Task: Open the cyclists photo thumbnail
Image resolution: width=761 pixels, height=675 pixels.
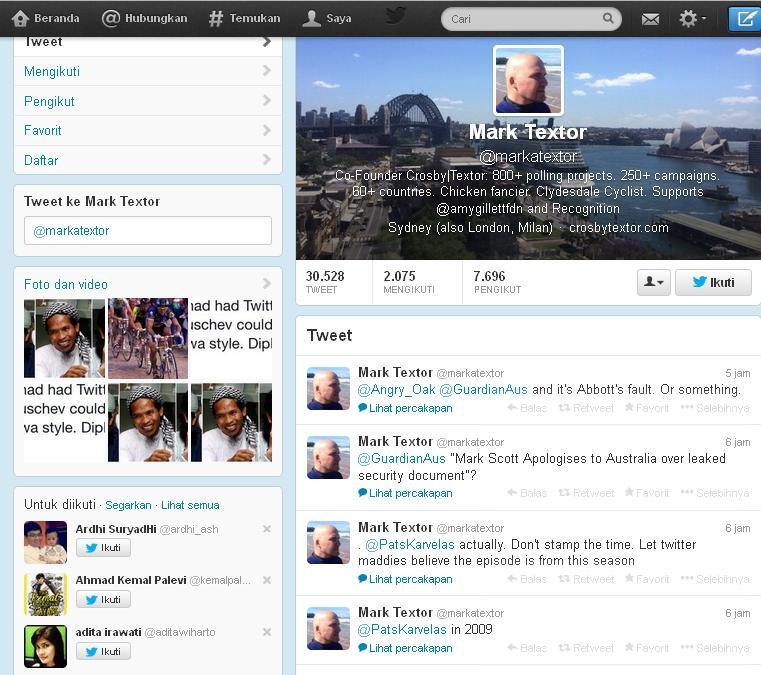Action: click(148, 338)
